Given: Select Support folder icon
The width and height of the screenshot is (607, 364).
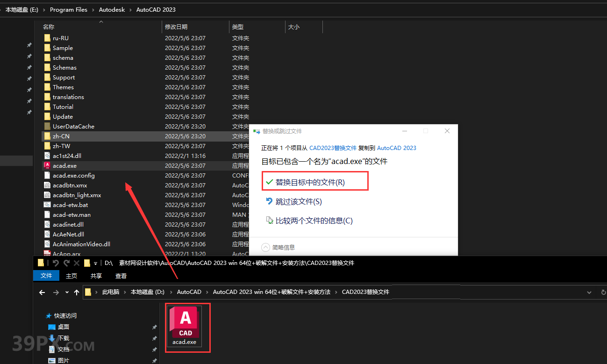Looking at the screenshot, I should (47, 77).
